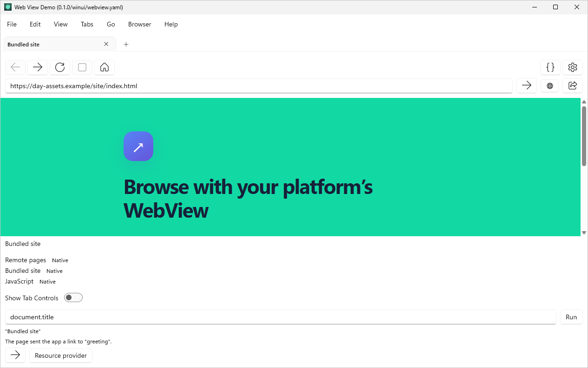Open the Edit menu
The width and height of the screenshot is (588, 368).
click(35, 24)
